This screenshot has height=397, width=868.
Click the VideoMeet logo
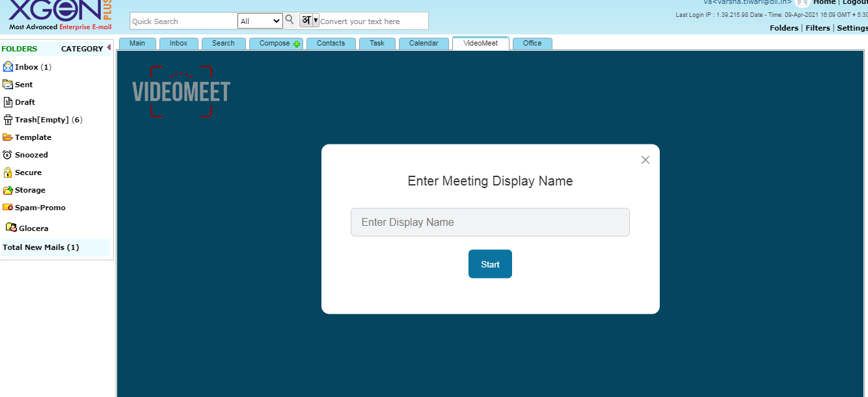(x=181, y=91)
